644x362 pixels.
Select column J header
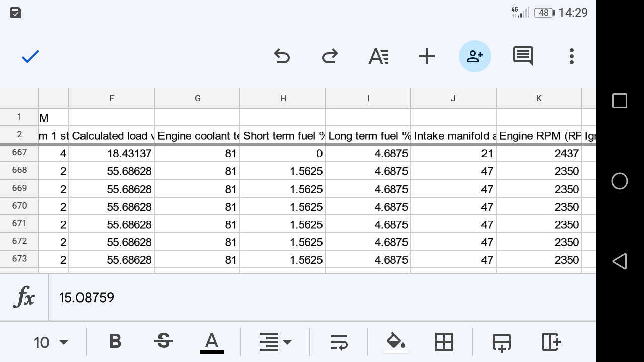(453, 98)
